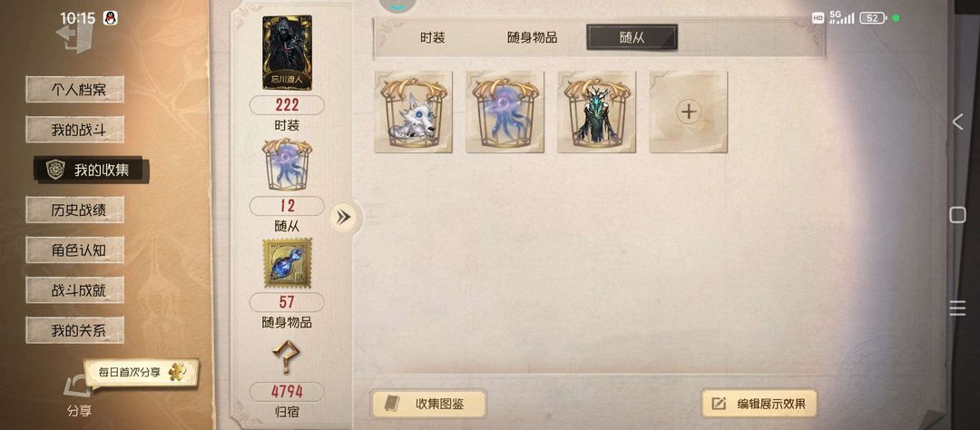The height and width of the screenshot is (430, 980).
Task: Expand the panel with double-arrow button
Action: [343, 217]
